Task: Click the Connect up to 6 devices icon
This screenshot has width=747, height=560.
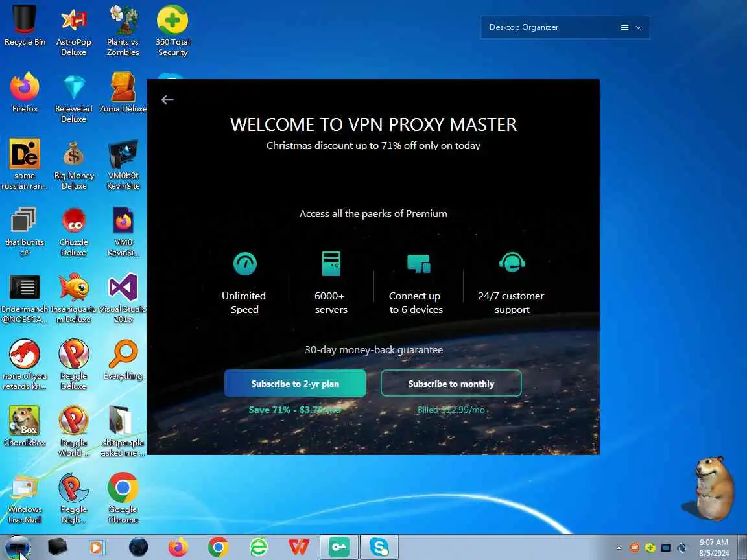Action: pos(419,263)
